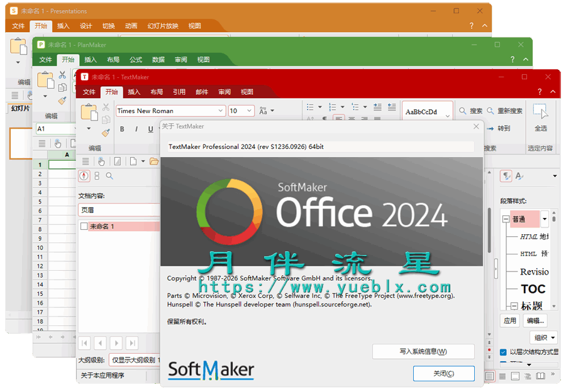Click the Copy icon in TextMaker ribbon
Viewport: 566px width, 392px height.
(106, 120)
